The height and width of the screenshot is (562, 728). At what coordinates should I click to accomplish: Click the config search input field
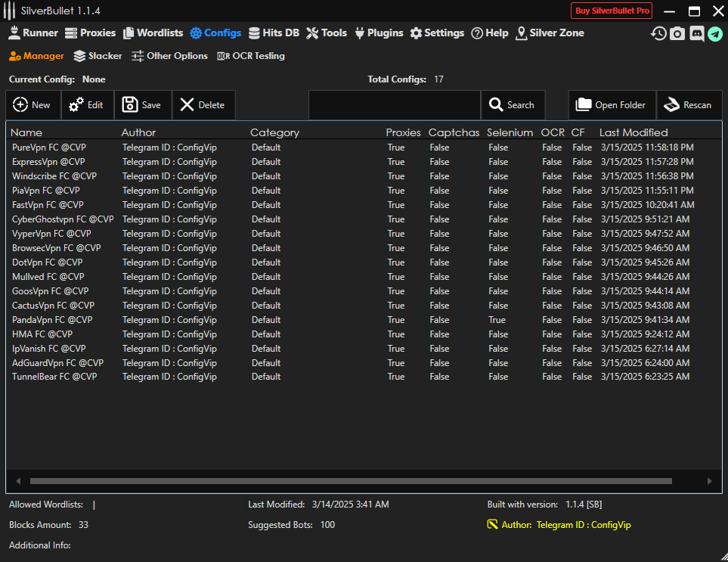point(394,105)
